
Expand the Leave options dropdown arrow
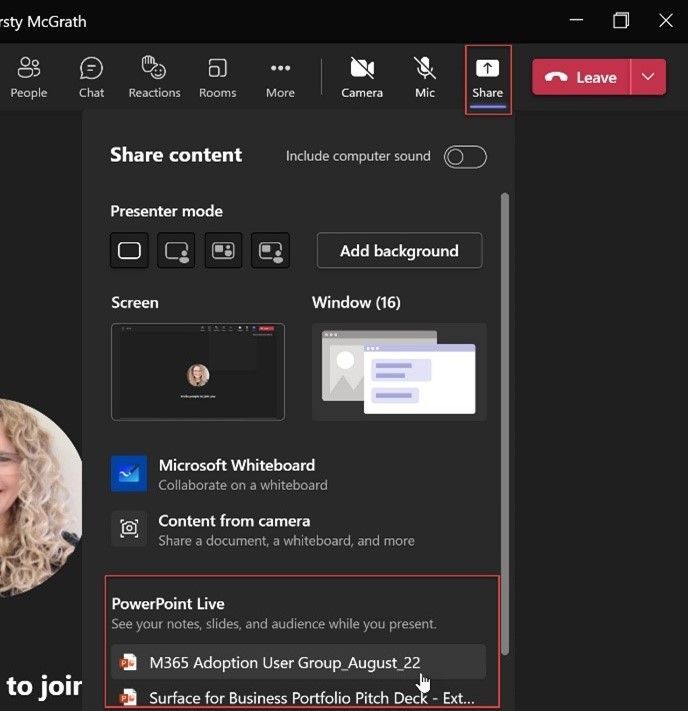pos(648,77)
